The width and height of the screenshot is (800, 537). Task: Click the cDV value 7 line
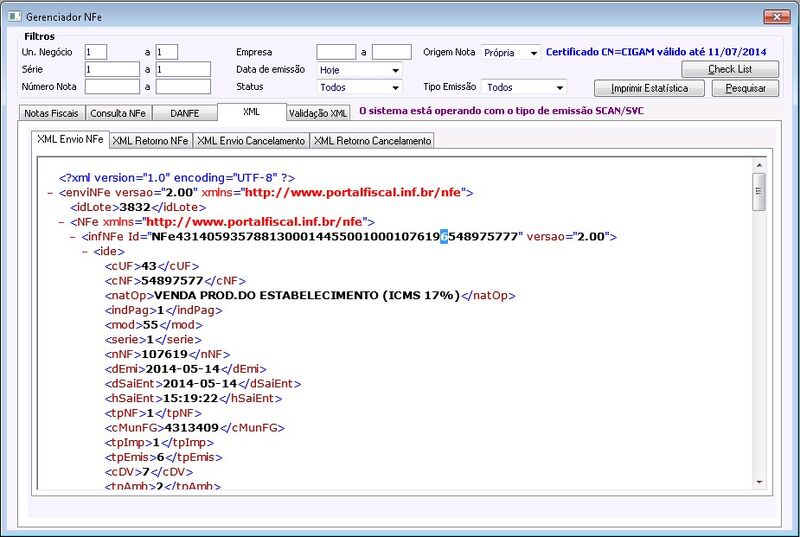pyautogui.click(x=149, y=472)
